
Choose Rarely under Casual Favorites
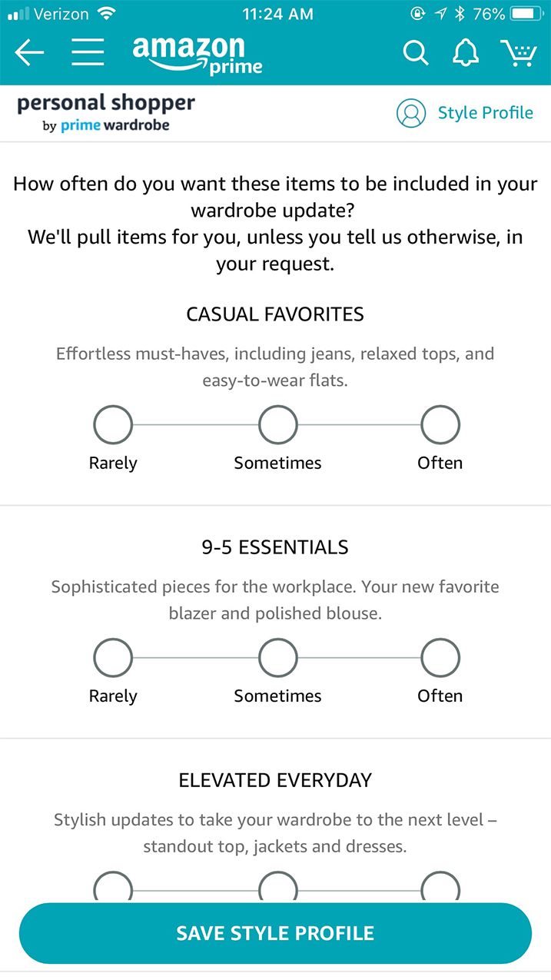coord(112,424)
